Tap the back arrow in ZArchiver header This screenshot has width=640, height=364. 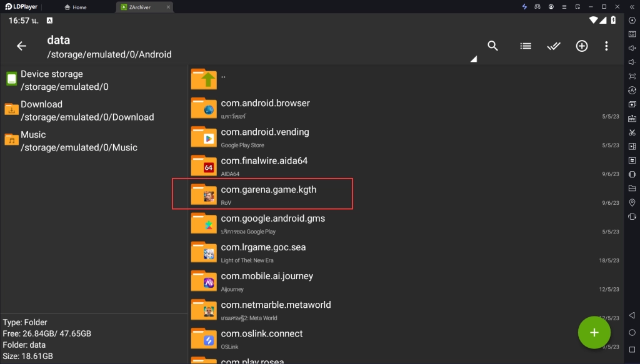[21, 46]
